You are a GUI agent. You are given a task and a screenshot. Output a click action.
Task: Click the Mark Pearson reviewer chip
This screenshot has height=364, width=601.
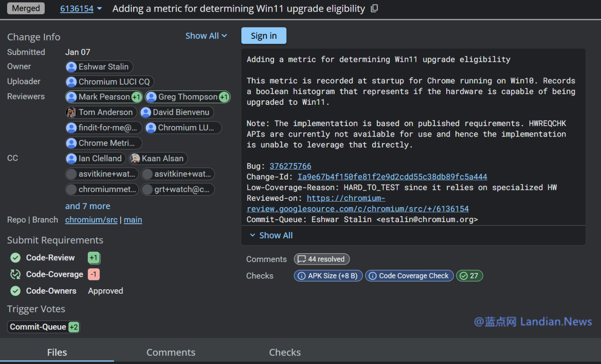[104, 97]
